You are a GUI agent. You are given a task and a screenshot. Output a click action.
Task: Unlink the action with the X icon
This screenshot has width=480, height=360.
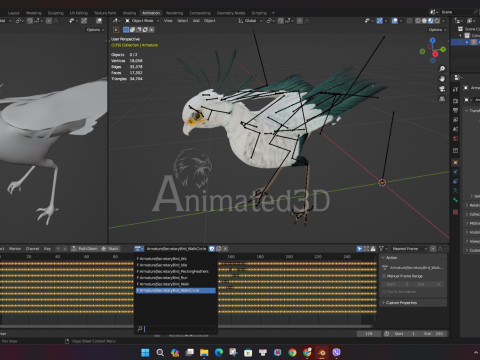(x=226, y=249)
